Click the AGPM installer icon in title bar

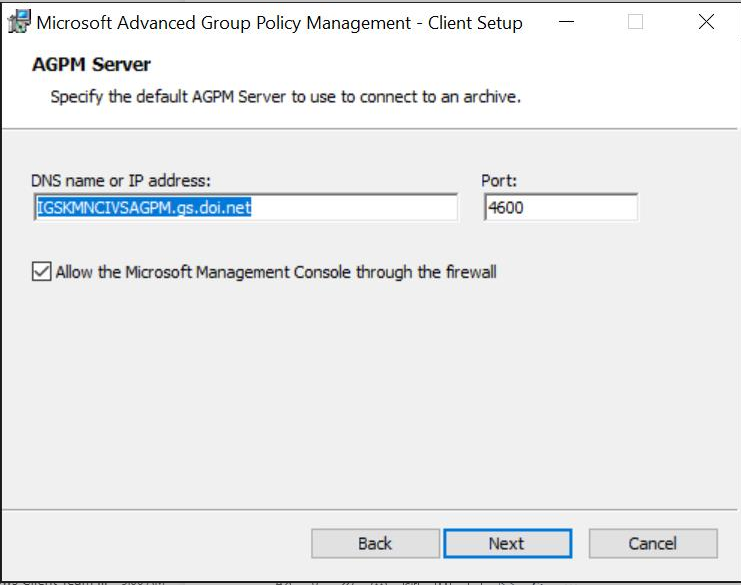(19, 22)
